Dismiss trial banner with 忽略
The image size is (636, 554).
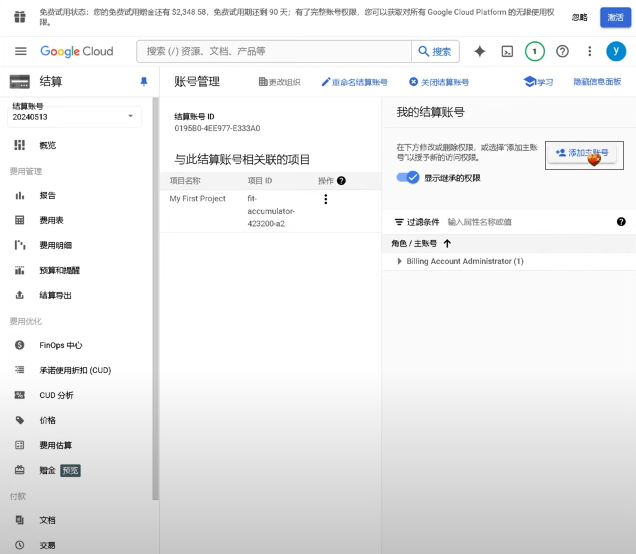(579, 17)
